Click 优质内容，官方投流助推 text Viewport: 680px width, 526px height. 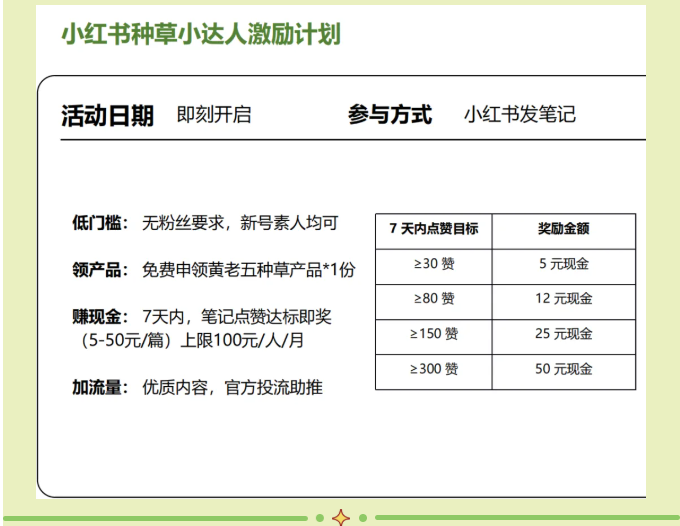pos(232,387)
